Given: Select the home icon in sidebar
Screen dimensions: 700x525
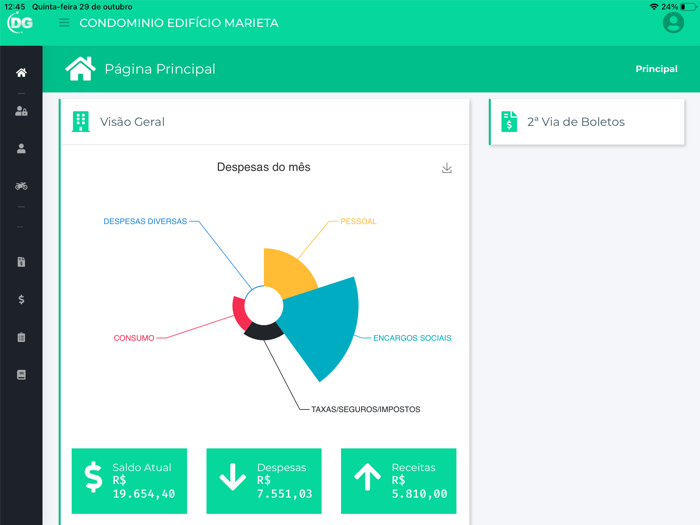Looking at the screenshot, I should pos(21,72).
